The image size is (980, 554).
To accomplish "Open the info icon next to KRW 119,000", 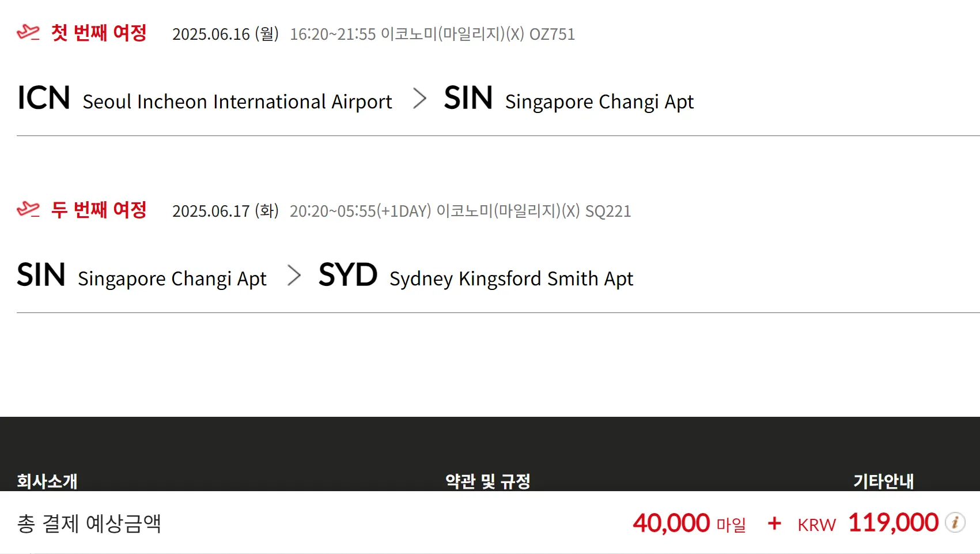I will (955, 522).
